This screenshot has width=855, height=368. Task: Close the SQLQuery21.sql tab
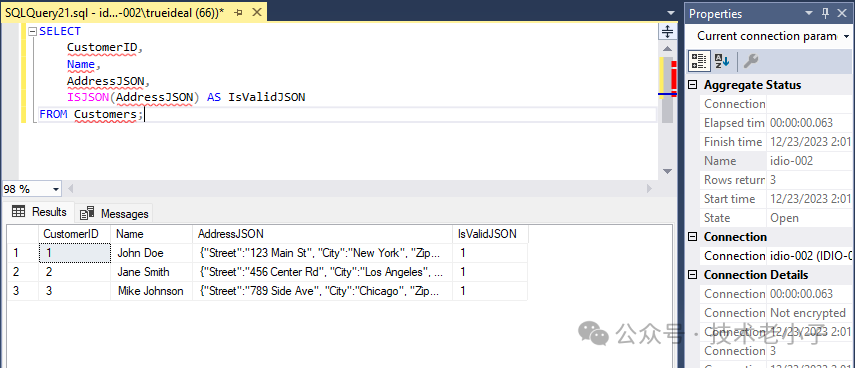click(x=256, y=13)
